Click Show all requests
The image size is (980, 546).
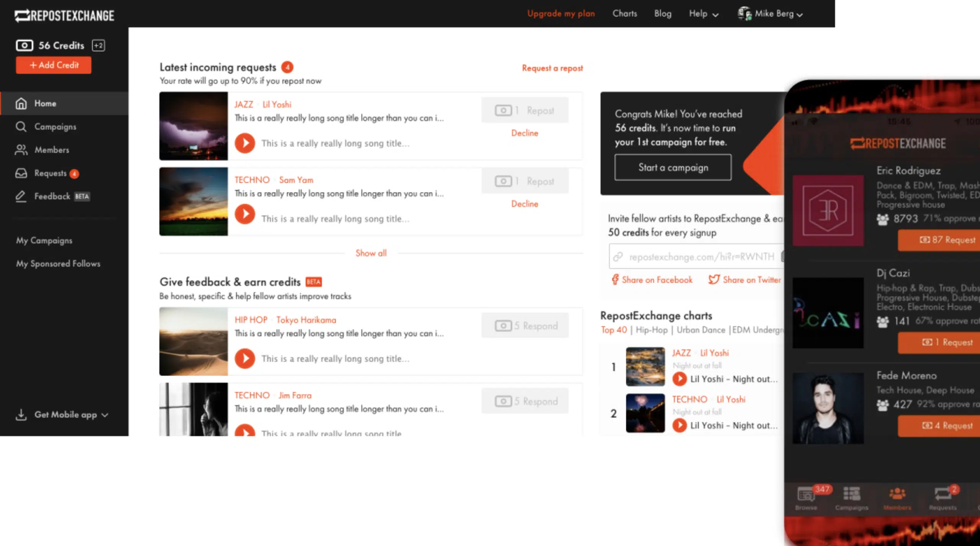[371, 253]
